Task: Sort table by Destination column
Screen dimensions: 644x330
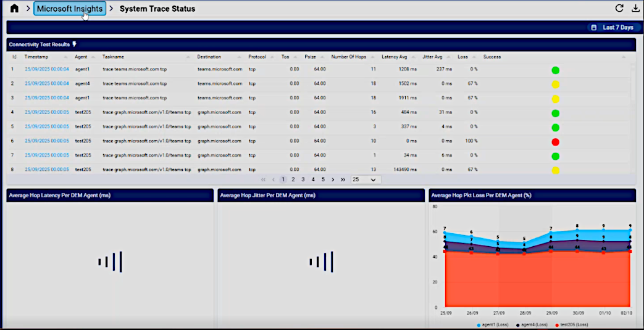Action: click(209, 57)
